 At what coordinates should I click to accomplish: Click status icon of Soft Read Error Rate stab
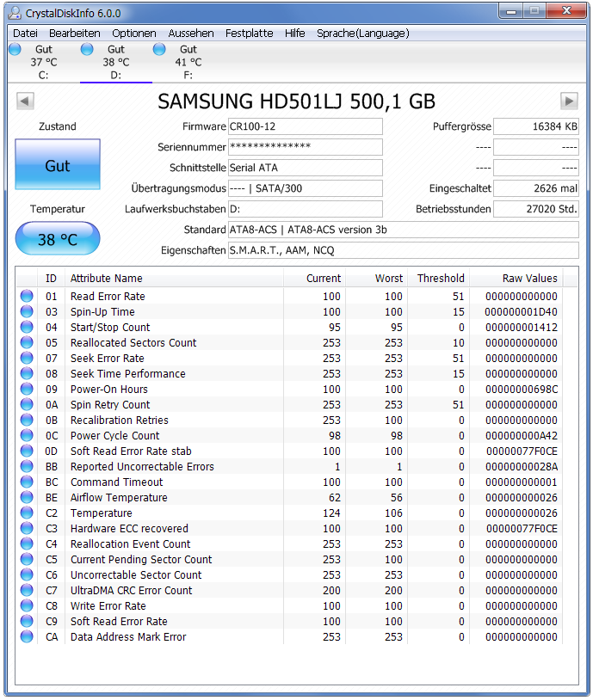click(x=27, y=451)
